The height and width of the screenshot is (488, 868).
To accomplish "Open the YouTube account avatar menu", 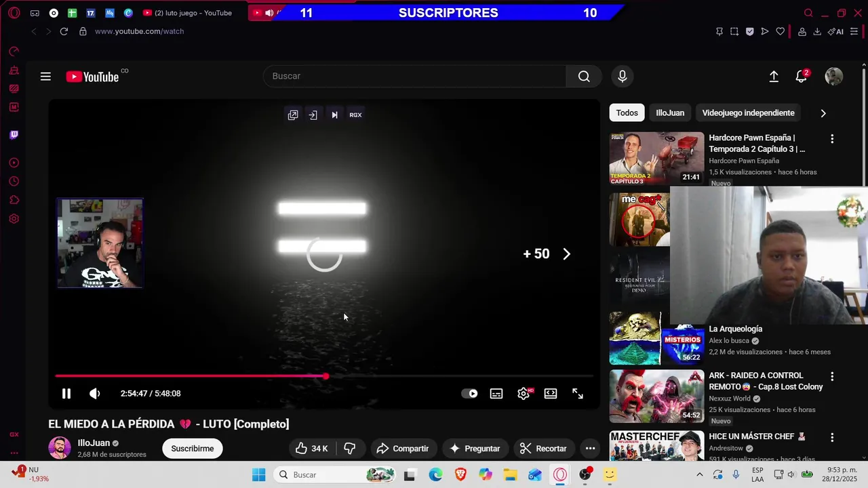I will pos(833,77).
